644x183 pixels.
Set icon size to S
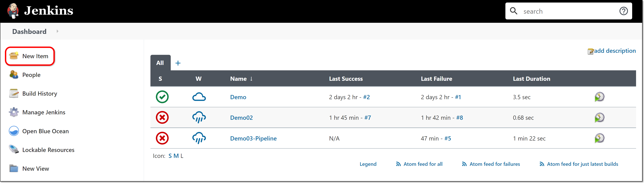[170, 156]
